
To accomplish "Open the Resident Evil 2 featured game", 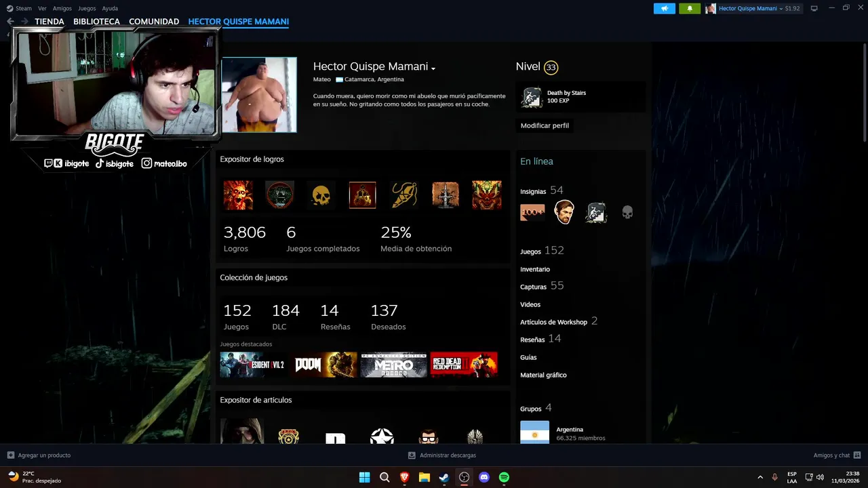I will click(254, 365).
